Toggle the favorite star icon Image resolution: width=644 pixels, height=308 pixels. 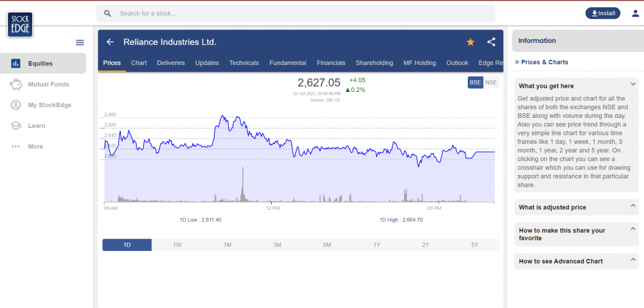pos(470,42)
